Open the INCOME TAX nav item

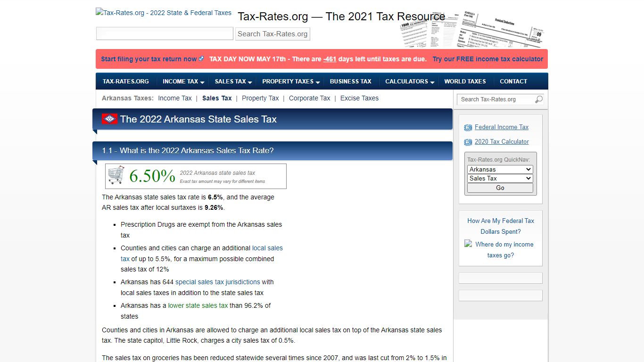[x=181, y=81]
